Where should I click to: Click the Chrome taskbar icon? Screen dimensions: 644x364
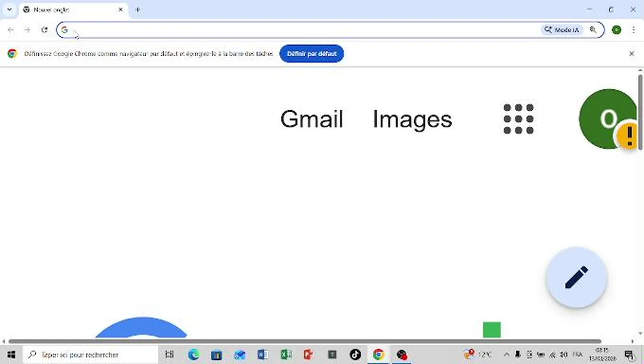click(x=378, y=354)
